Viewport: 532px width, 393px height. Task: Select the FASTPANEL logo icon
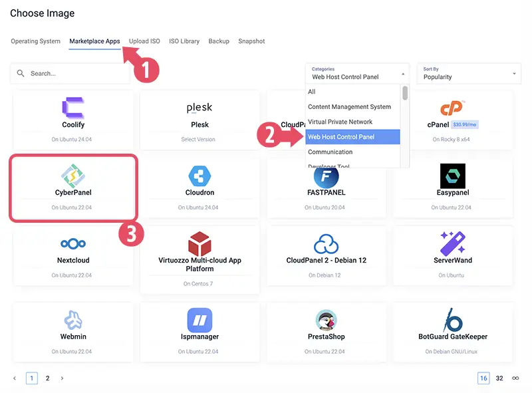326,177
